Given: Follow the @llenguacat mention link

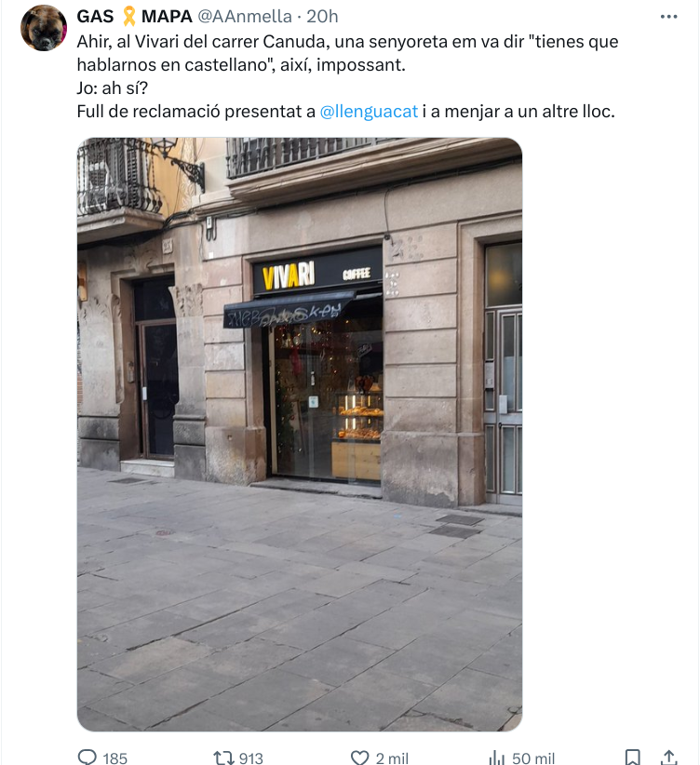Looking at the screenshot, I should [x=369, y=112].
